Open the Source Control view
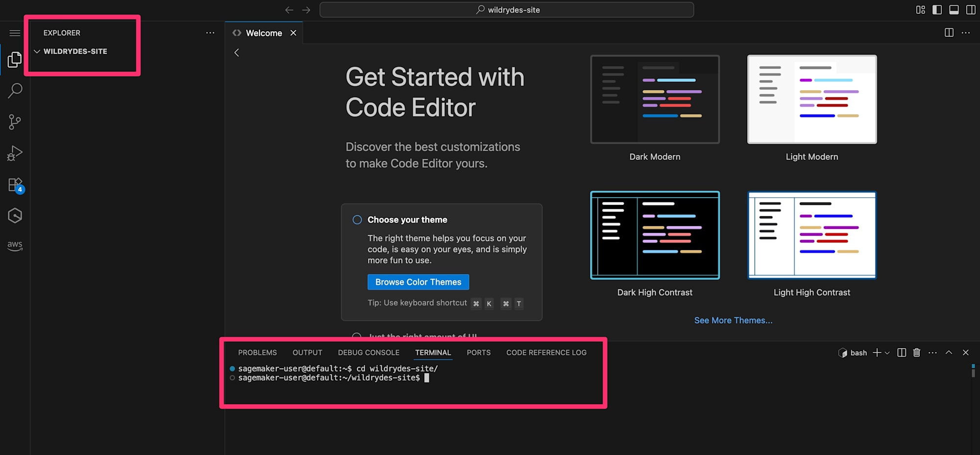 [15, 122]
